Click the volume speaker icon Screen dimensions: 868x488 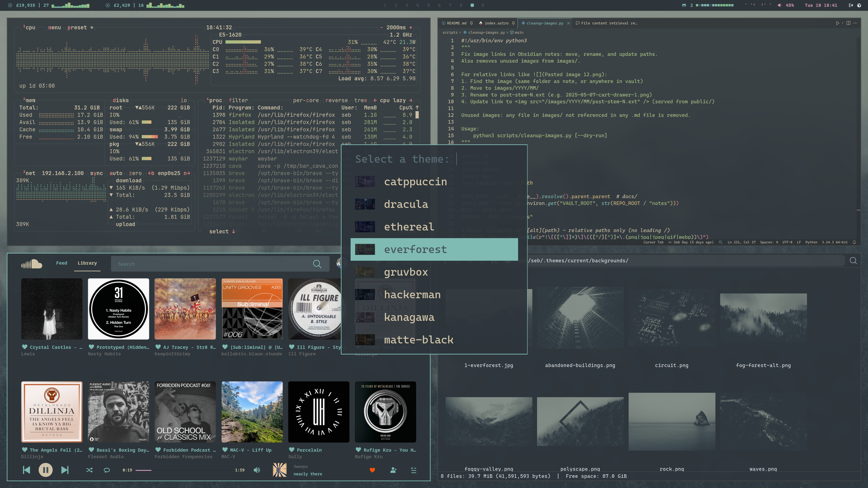pos(257,470)
